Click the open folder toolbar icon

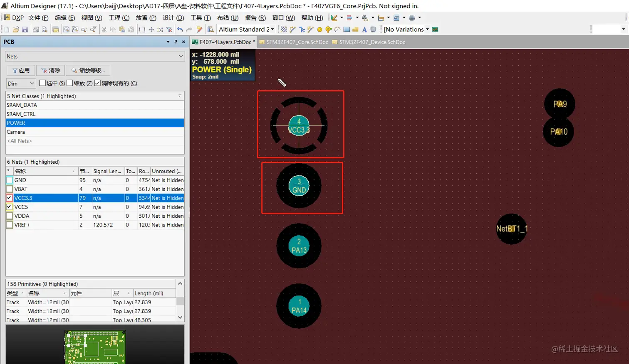click(16, 30)
